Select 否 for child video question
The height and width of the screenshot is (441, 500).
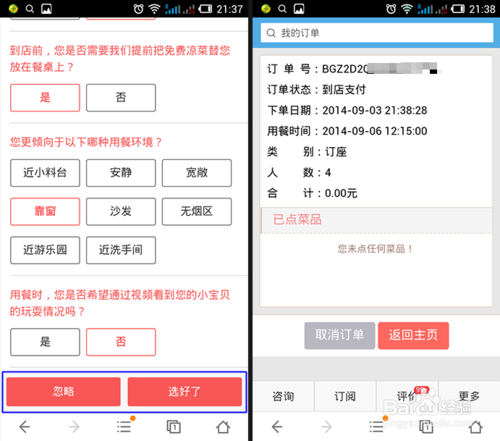pyautogui.click(x=121, y=342)
